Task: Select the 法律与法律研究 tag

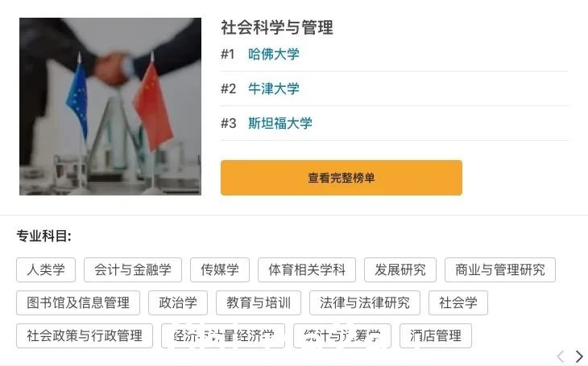Action: tap(365, 302)
